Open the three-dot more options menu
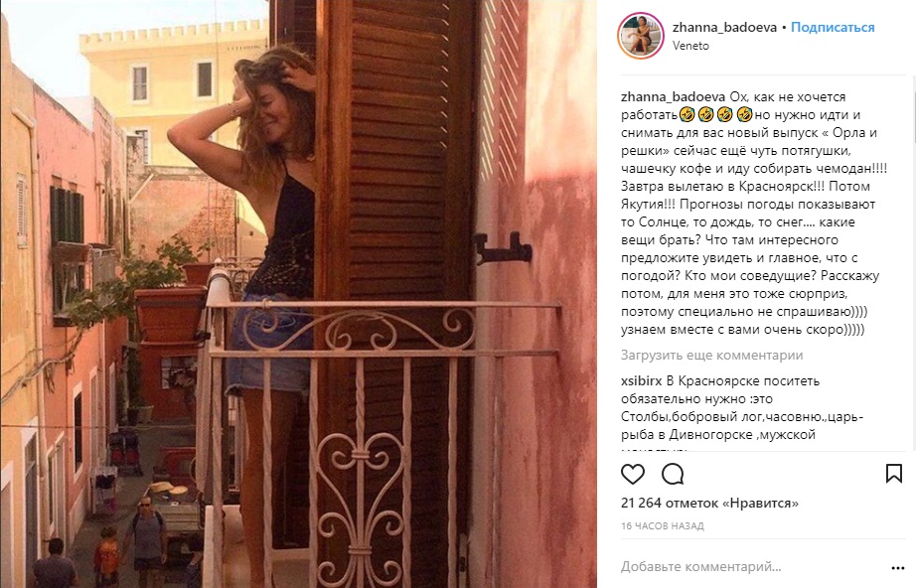 [898, 567]
